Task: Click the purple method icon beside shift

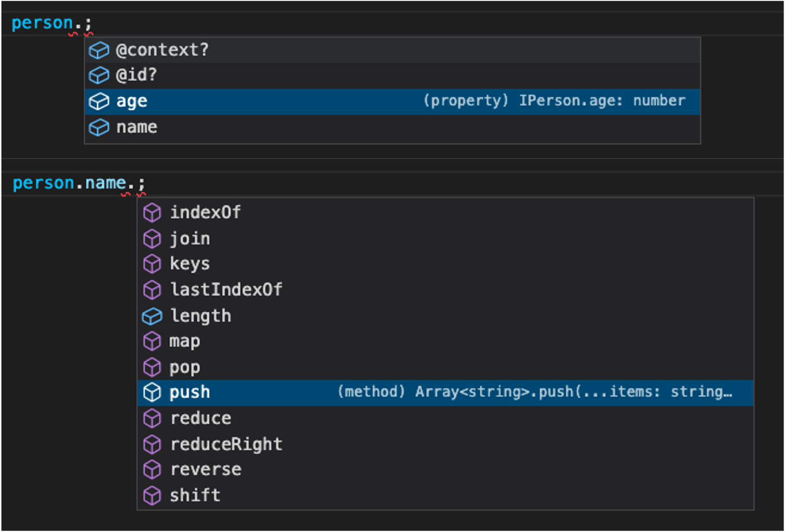Action: pos(152,496)
